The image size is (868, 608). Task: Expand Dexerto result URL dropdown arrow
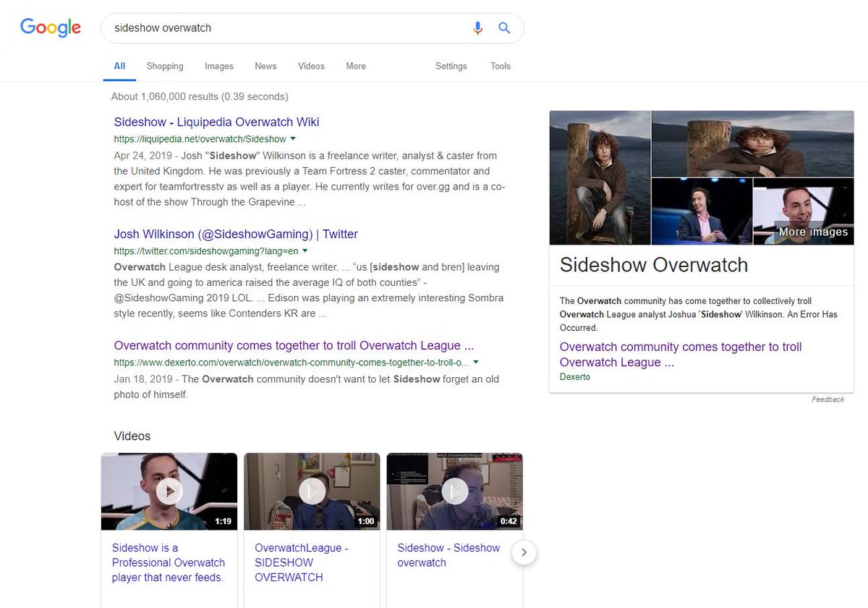coord(476,362)
